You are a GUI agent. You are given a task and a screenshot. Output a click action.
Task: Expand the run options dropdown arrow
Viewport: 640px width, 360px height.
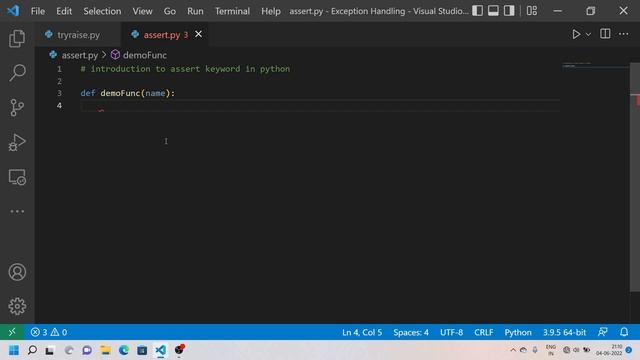[588, 35]
